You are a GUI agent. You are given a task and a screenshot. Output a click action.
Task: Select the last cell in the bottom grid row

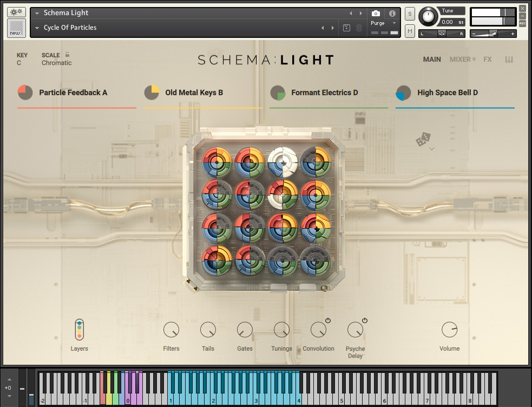(x=315, y=260)
